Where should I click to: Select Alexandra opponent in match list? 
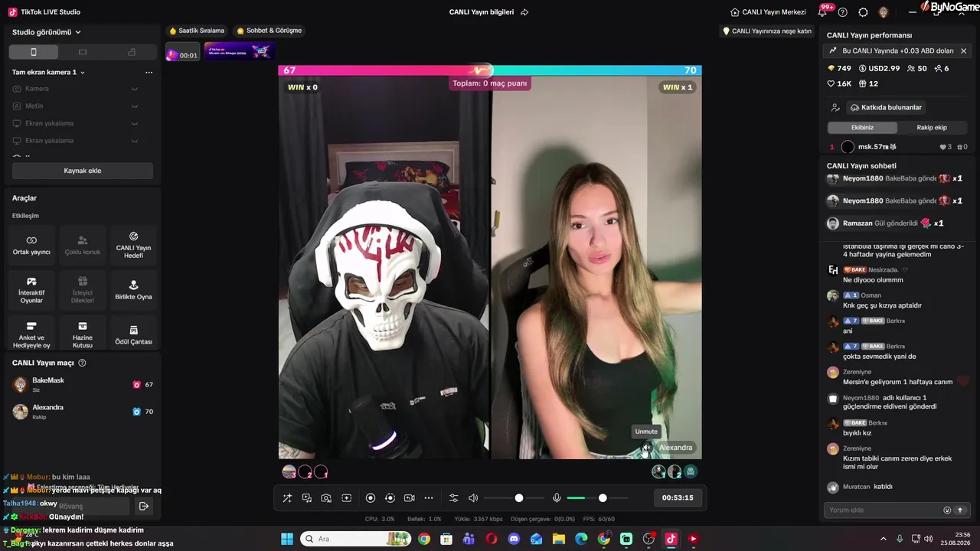[83, 411]
